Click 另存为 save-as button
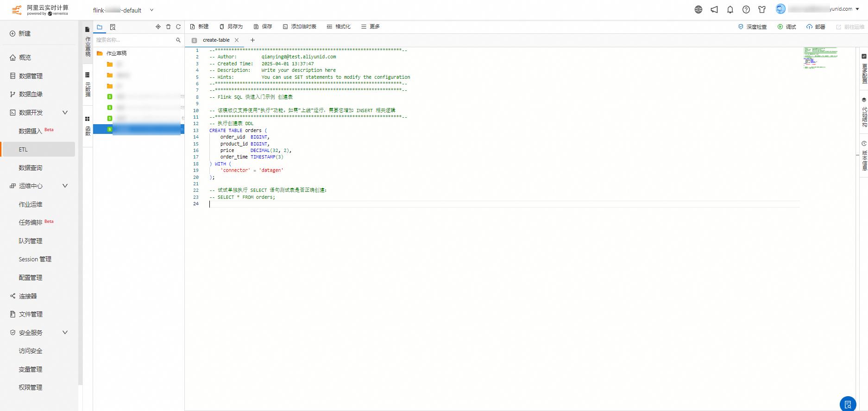868x411 pixels. [231, 27]
